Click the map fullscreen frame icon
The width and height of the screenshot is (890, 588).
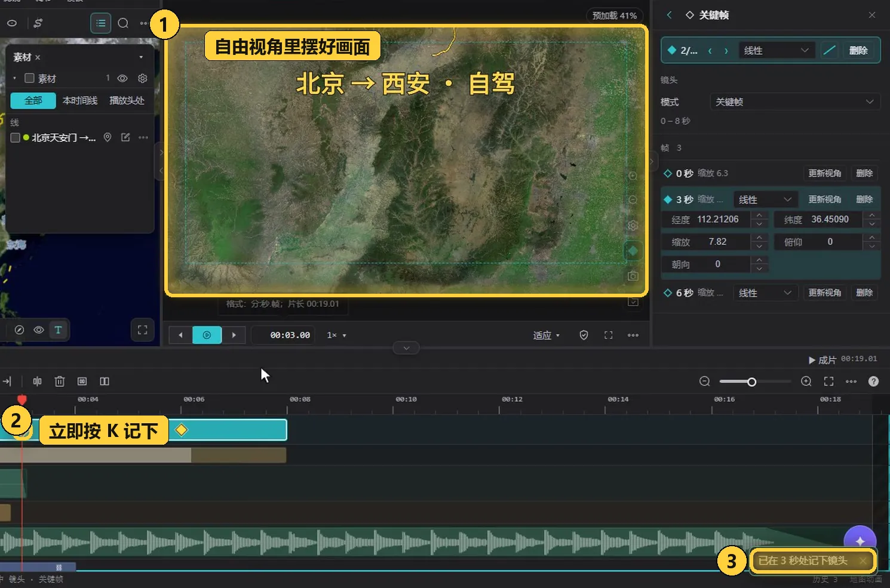pos(142,330)
